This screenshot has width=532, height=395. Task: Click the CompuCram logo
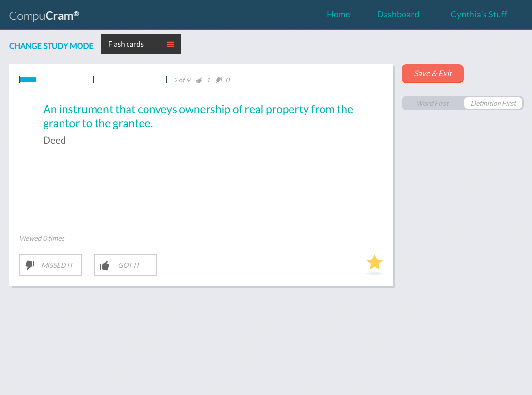[x=44, y=16]
